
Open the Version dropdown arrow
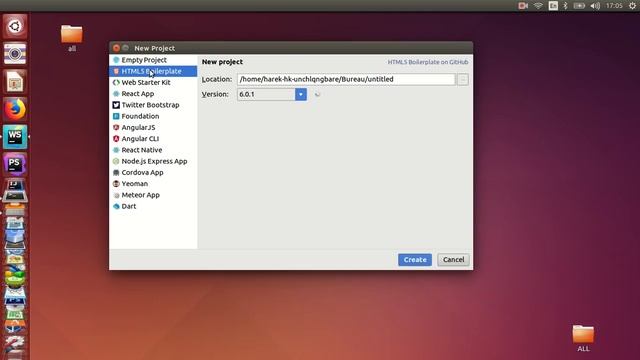pyautogui.click(x=301, y=94)
